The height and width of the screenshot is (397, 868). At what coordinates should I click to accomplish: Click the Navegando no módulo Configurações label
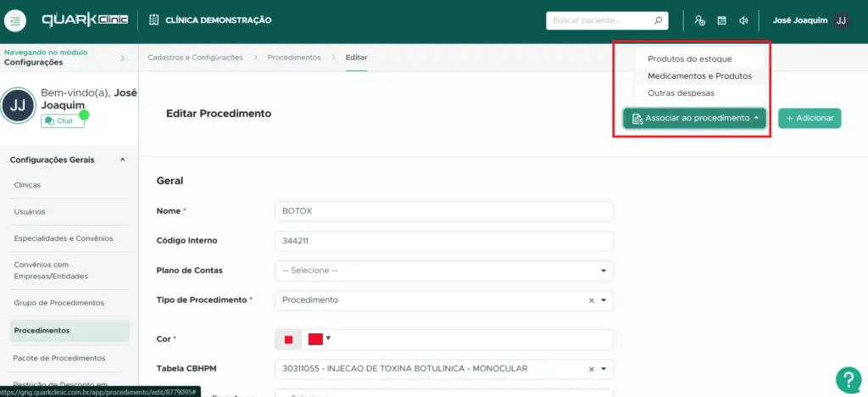(x=46, y=58)
